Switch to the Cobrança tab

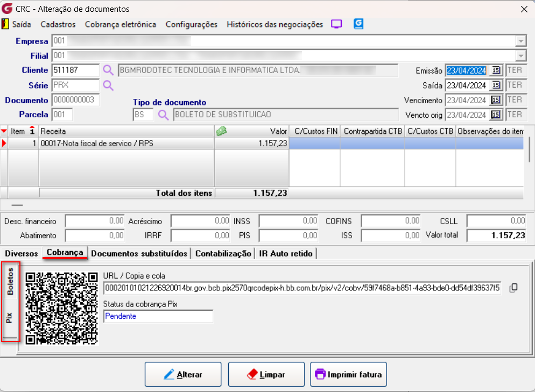[65, 253]
